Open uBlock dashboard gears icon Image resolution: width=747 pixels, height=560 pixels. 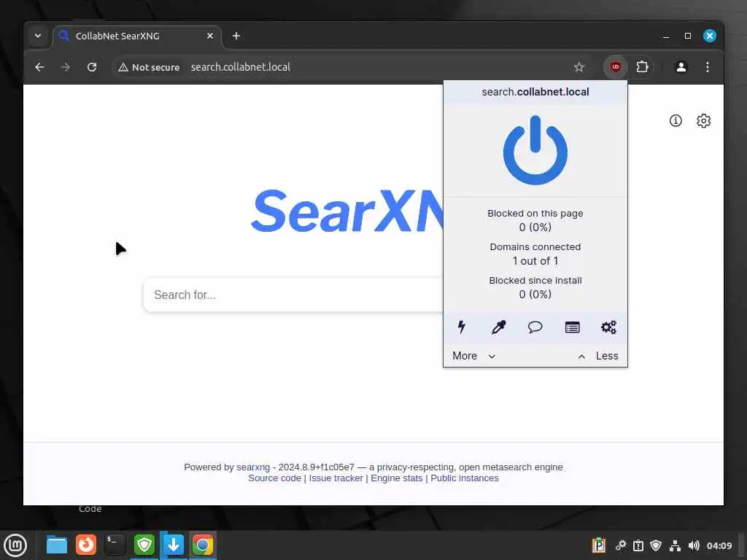tap(609, 327)
